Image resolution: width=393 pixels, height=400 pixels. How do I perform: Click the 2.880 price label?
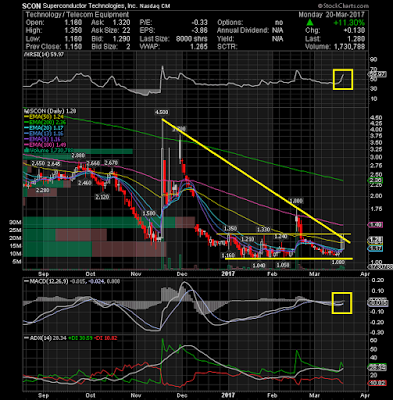(78, 156)
